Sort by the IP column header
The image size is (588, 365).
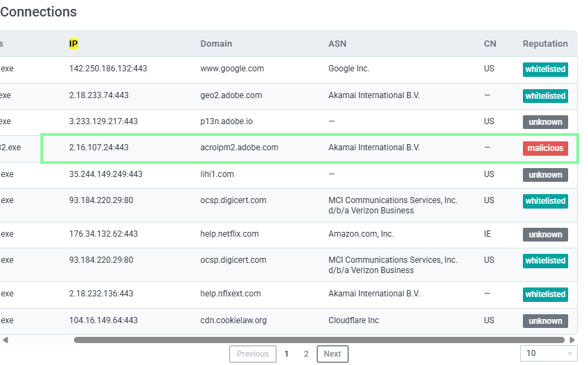pyautogui.click(x=73, y=44)
